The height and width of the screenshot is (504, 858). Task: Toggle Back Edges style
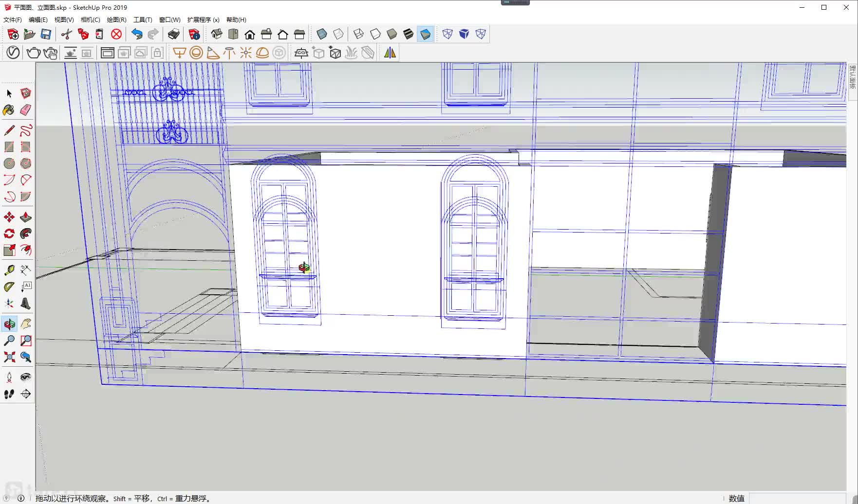338,34
